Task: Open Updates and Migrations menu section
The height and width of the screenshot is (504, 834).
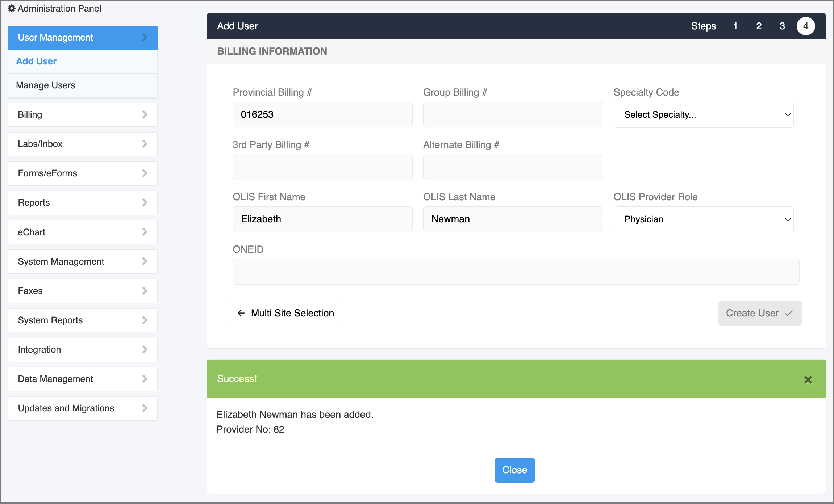Action: coord(83,408)
